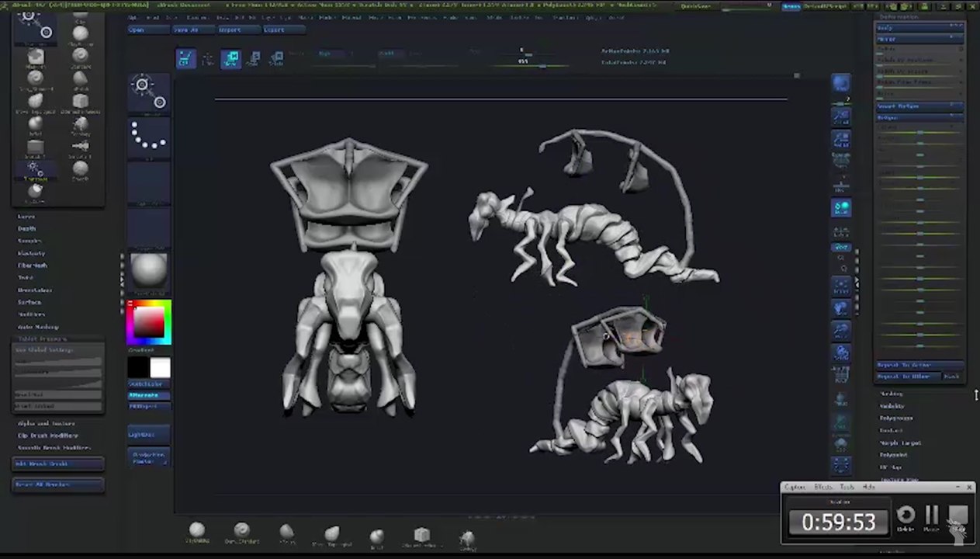Click the Xpose icon at right shelf bottom
Image resolution: width=980 pixels, height=559 pixels.
(841, 465)
